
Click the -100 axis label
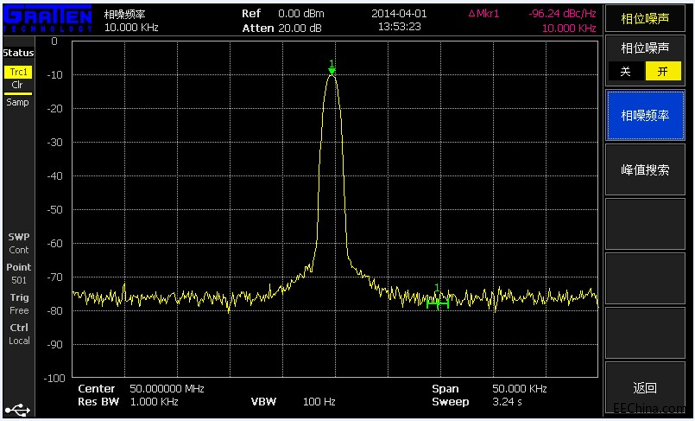point(54,378)
